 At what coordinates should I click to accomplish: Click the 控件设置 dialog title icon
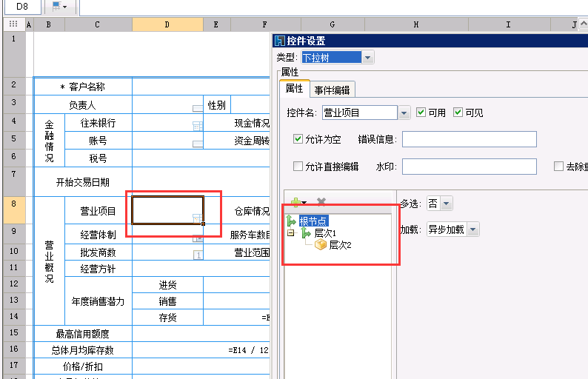coord(280,41)
